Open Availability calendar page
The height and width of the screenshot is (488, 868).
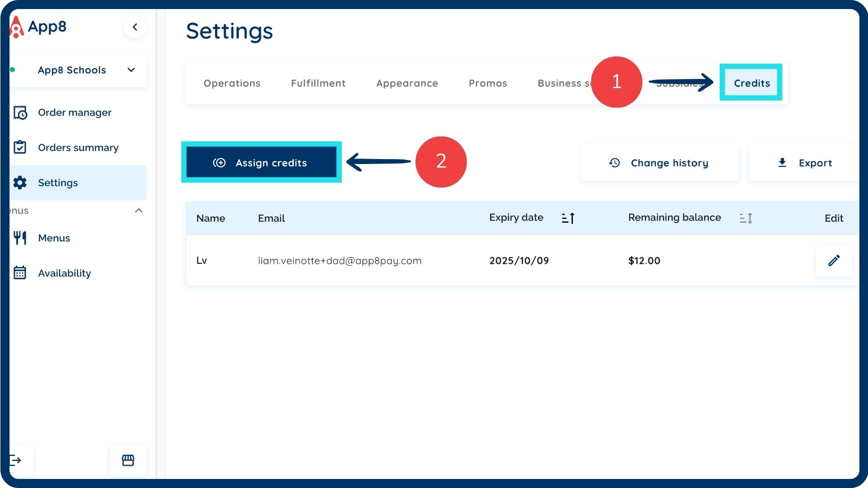click(x=64, y=273)
